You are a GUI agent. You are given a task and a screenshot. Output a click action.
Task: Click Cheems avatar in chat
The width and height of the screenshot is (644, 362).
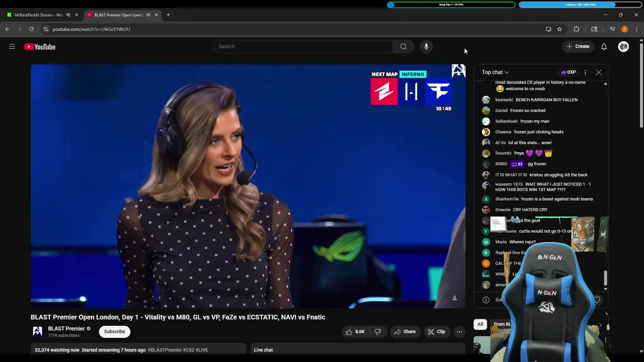pyautogui.click(x=486, y=132)
